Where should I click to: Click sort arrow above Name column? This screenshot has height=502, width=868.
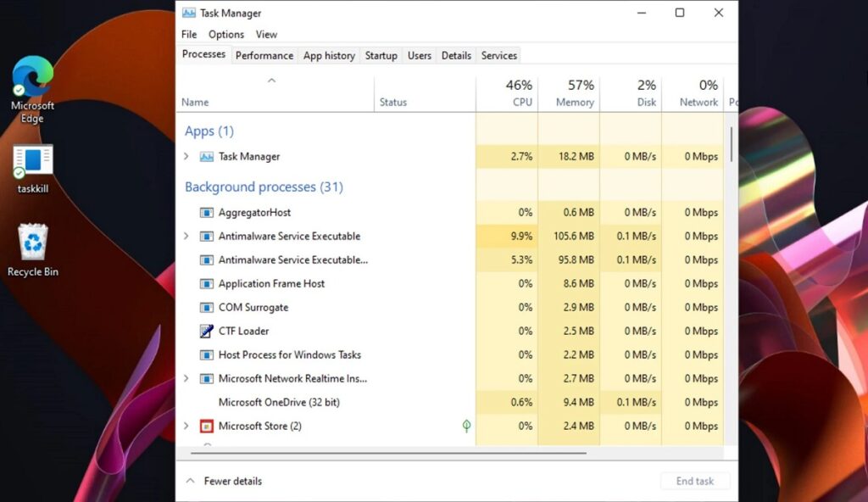click(x=271, y=81)
